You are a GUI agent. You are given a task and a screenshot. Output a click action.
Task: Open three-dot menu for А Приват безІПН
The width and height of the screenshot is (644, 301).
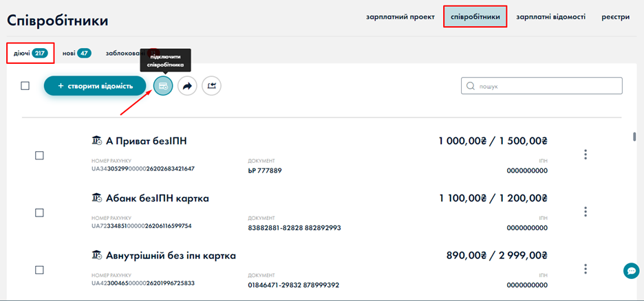coord(586,155)
